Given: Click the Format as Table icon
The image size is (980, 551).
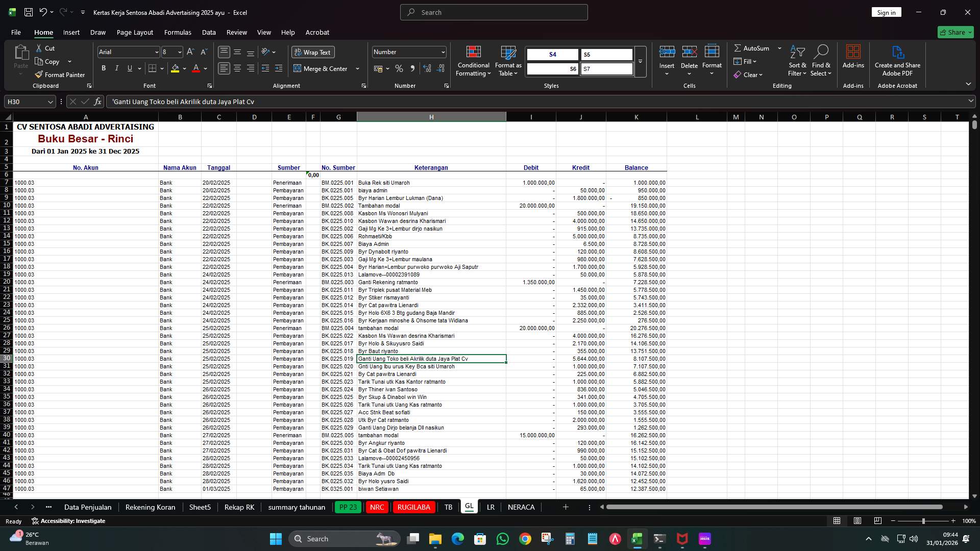Looking at the screenshot, I should pyautogui.click(x=507, y=60).
